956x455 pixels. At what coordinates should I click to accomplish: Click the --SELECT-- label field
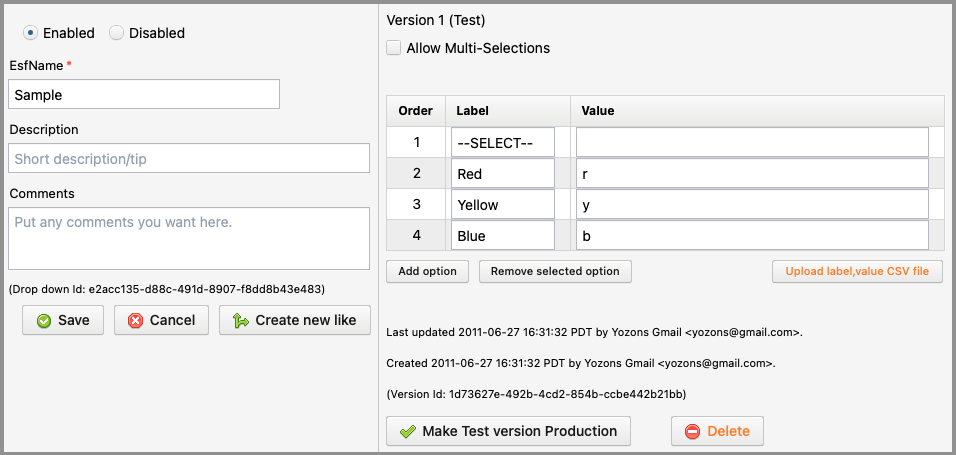click(x=503, y=143)
